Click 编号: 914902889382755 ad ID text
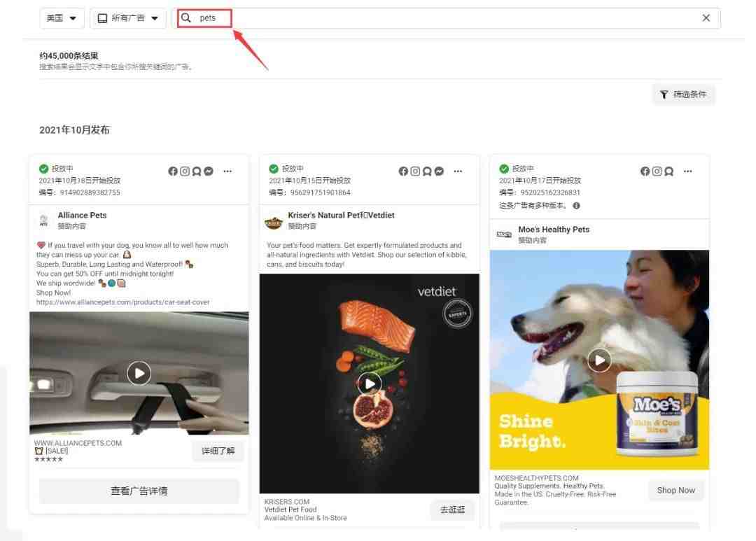756x541 pixels. (80, 192)
